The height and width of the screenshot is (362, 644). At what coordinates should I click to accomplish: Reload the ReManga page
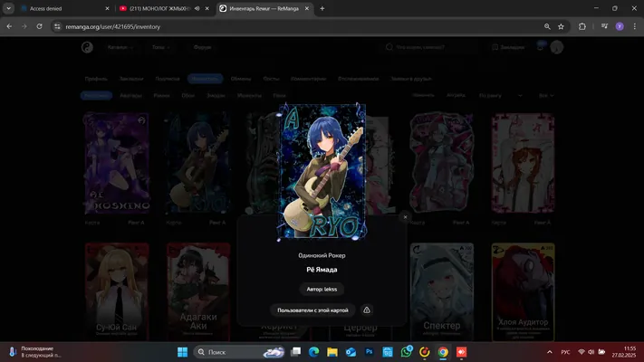(x=40, y=26)
